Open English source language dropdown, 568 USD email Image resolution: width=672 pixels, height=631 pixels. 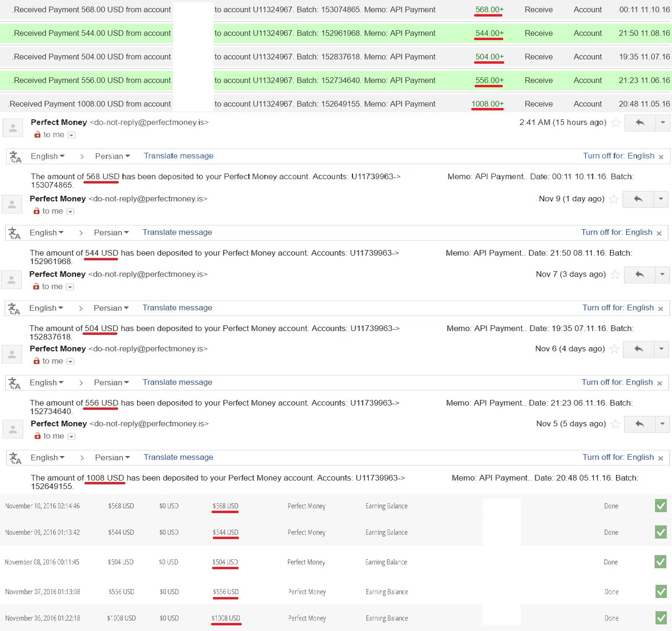tap(48, 156)
